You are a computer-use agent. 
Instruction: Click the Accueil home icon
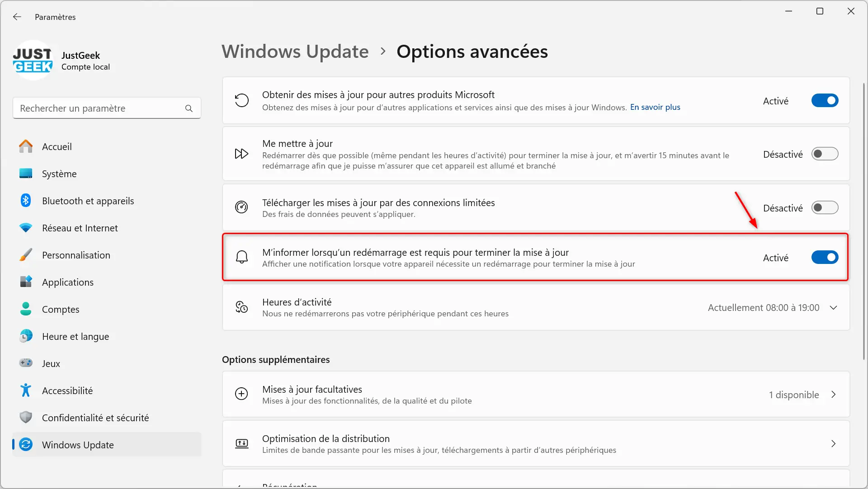click(26, 146)
